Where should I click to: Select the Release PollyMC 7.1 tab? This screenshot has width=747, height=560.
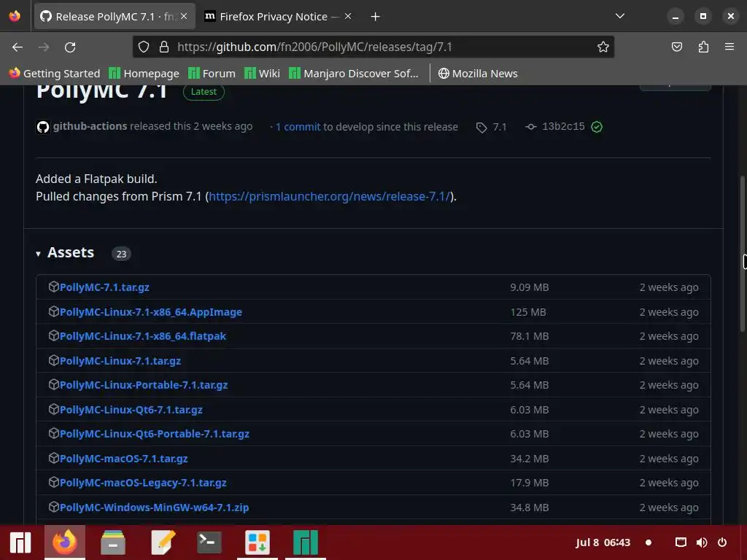point(115,17)
